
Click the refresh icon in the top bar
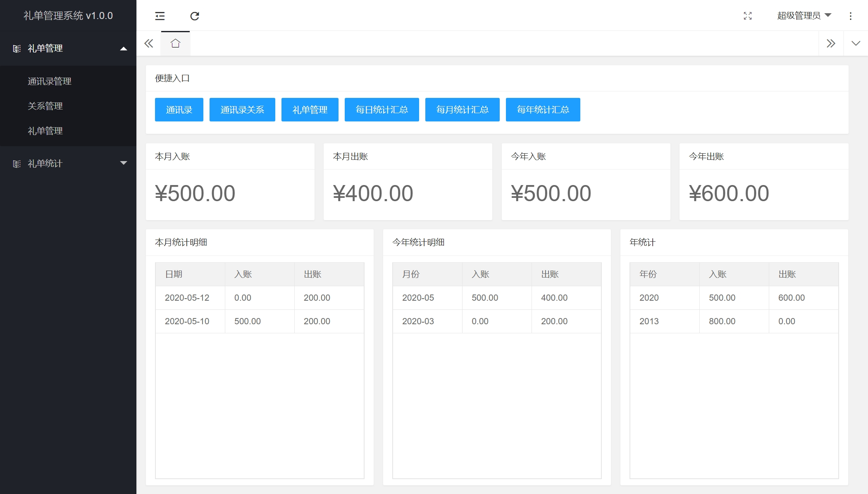click(195, 16)
